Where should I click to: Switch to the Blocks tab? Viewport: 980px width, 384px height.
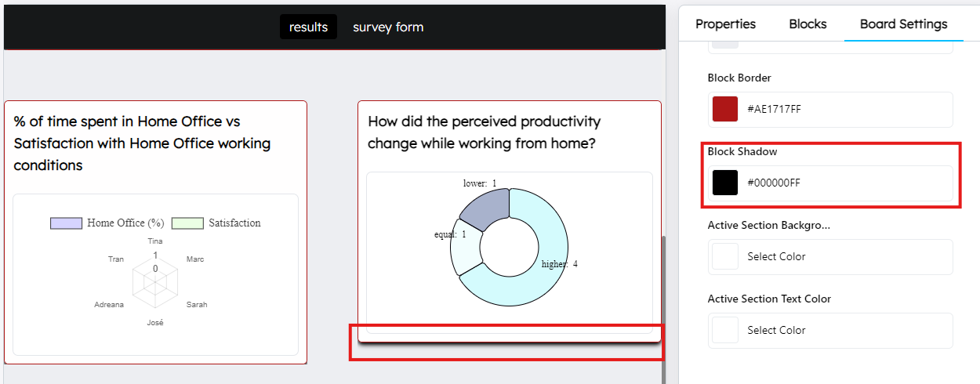pos(808,24)
